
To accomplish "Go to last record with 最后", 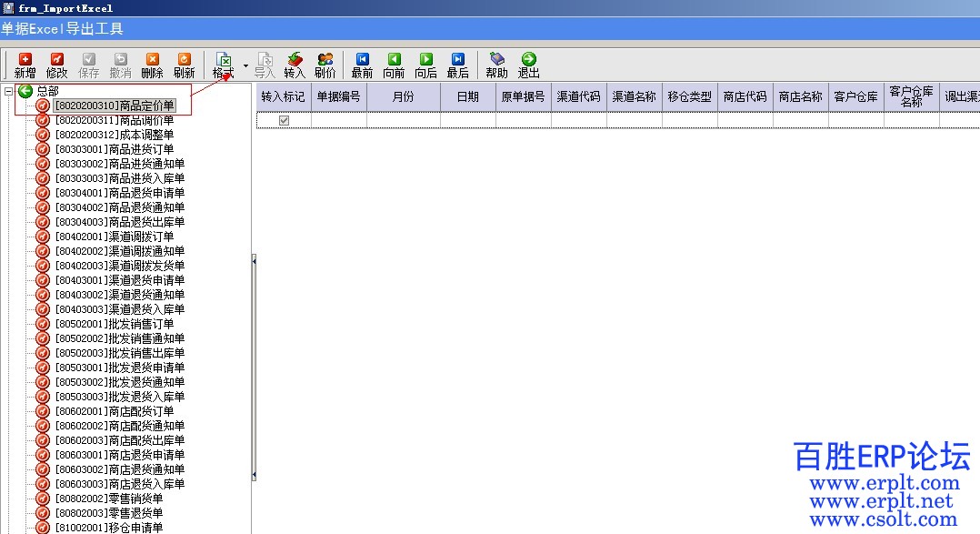I will tap(457, 65).
